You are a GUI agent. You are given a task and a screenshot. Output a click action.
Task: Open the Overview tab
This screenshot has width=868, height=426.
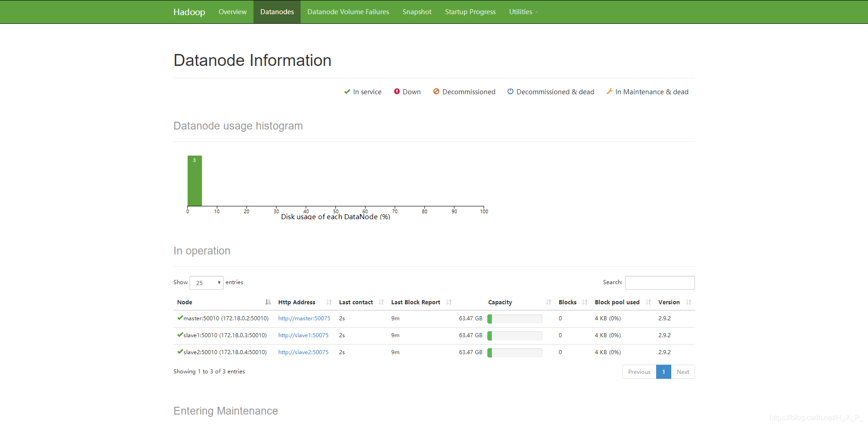pyautogui.click(x=232, y=12)
